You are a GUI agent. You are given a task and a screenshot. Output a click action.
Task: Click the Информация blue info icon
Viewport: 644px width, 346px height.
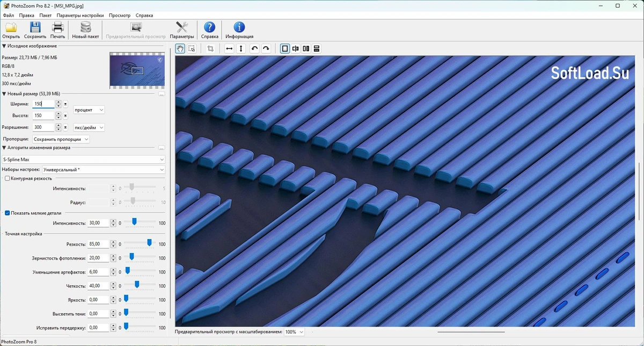click(x=239, y=27)
